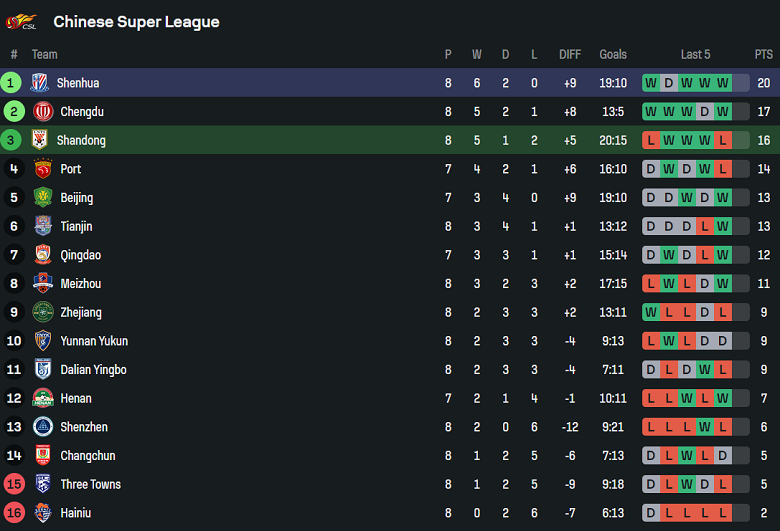Image resolution: width=780 pixels, height=531 pixels.
Task: Click the Hainiu club crest
Action: coord(43,513)
